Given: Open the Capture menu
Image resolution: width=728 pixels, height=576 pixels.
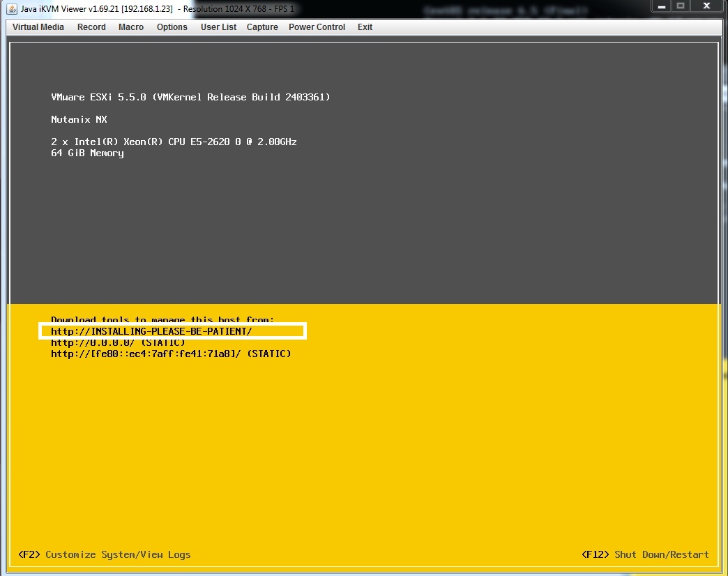Looking at the screenshot, I should coord(262,27).
